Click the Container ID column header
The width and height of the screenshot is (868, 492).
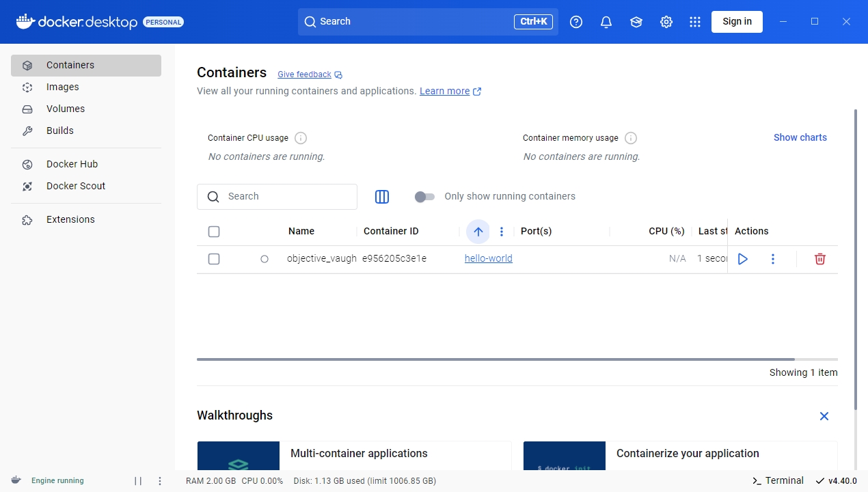click(391, 232)
